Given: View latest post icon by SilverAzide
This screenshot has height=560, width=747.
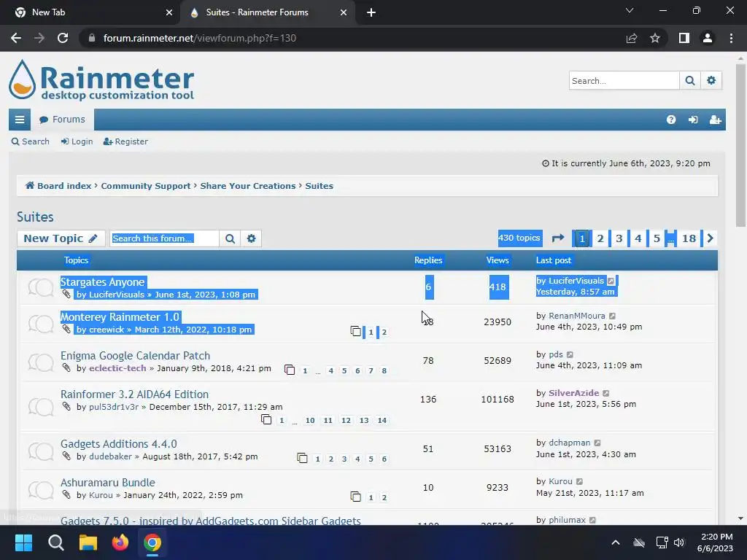Looking at the screenshot, I should coord(606,393).
